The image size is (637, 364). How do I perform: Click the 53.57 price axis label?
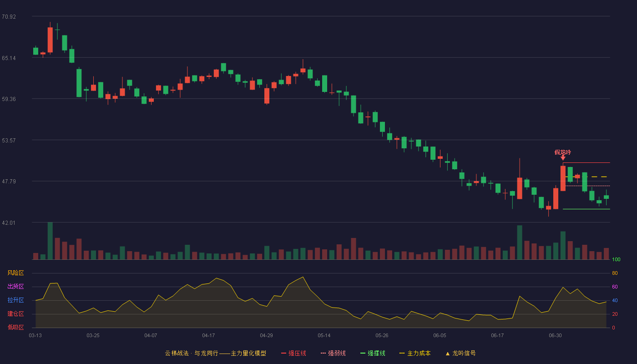(9, 141)
